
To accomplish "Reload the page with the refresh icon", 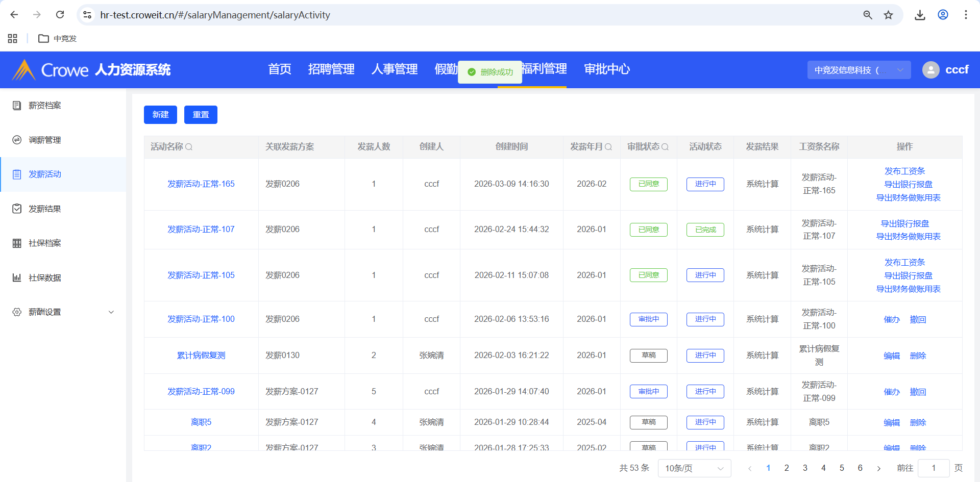I will 60,15.
